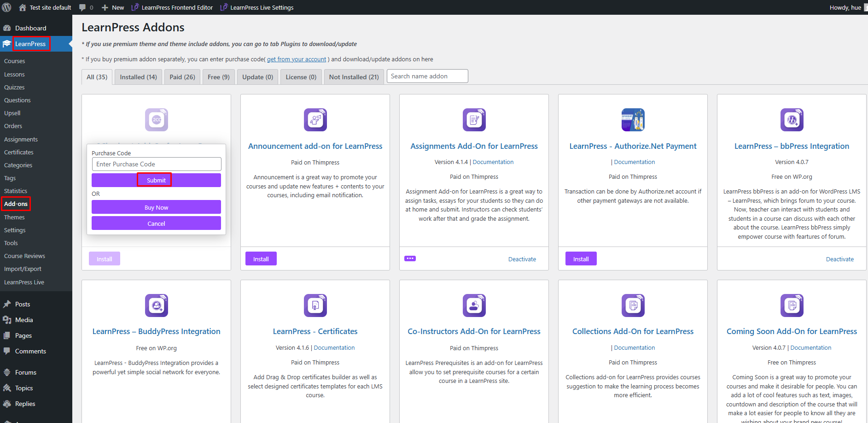Open the Add-ons submenu item

[x=16, y=204]
